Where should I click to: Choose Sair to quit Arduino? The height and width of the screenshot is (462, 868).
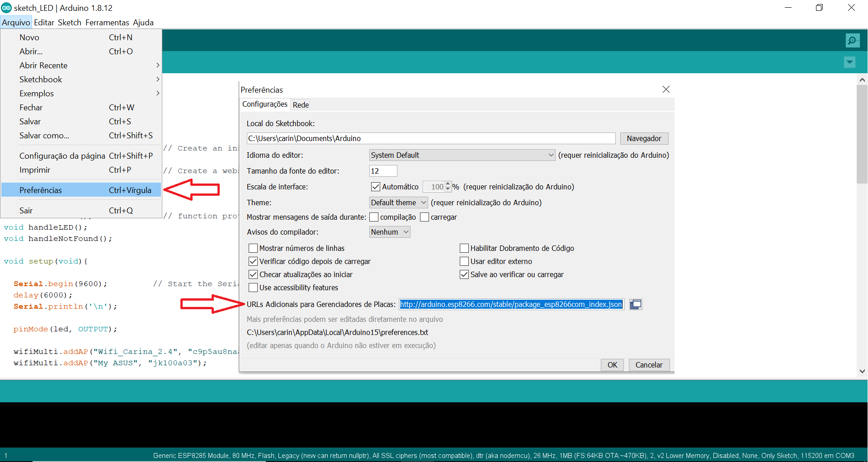tap(81, 211)
